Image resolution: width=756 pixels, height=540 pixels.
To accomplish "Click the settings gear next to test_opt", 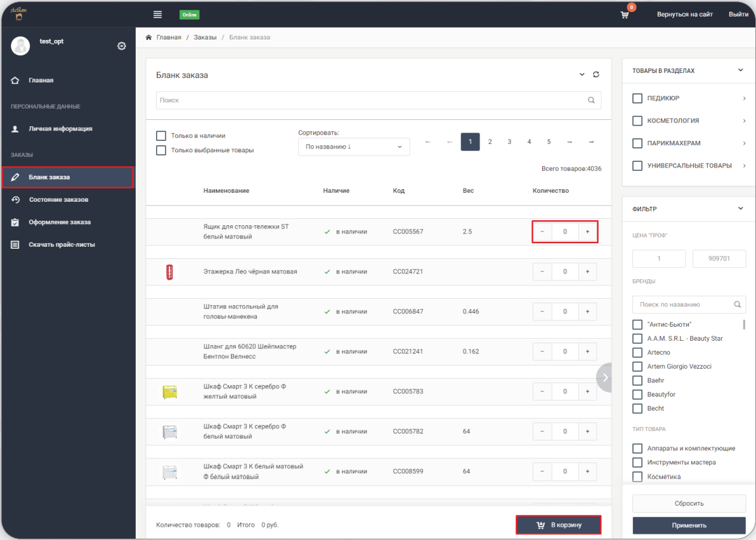I will click(122, 46).
